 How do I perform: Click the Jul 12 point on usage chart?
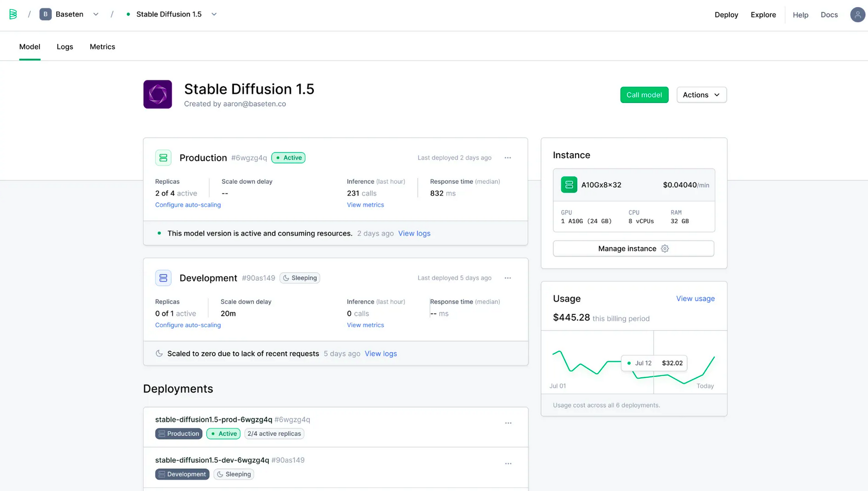pos(653,376)
